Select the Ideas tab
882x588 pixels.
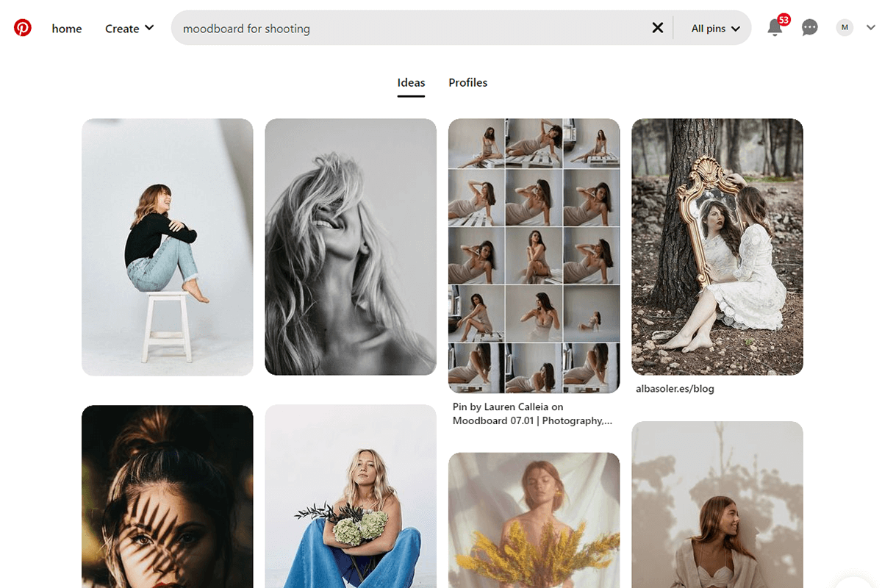(411, 82)
